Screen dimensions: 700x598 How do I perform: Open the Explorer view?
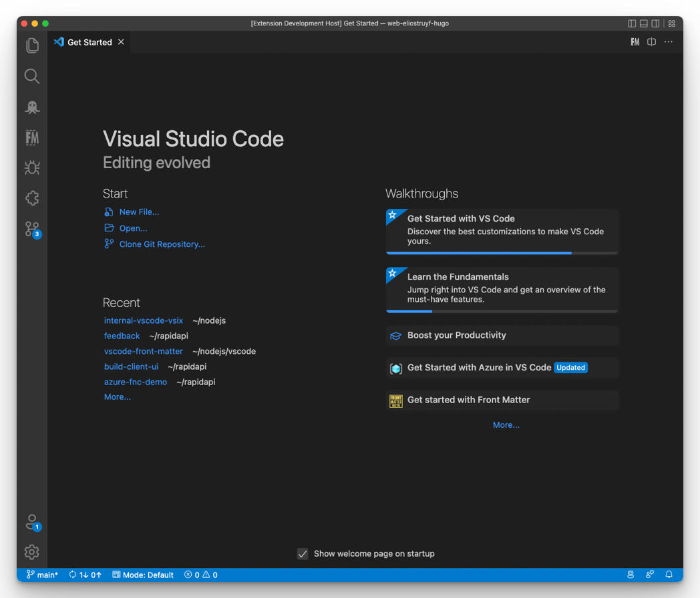[31, 45]
